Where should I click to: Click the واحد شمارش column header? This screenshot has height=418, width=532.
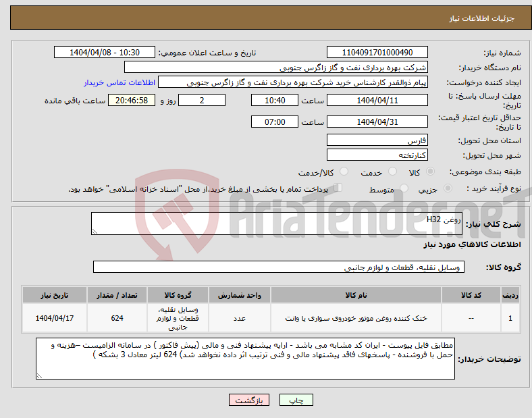click(240, 295)
